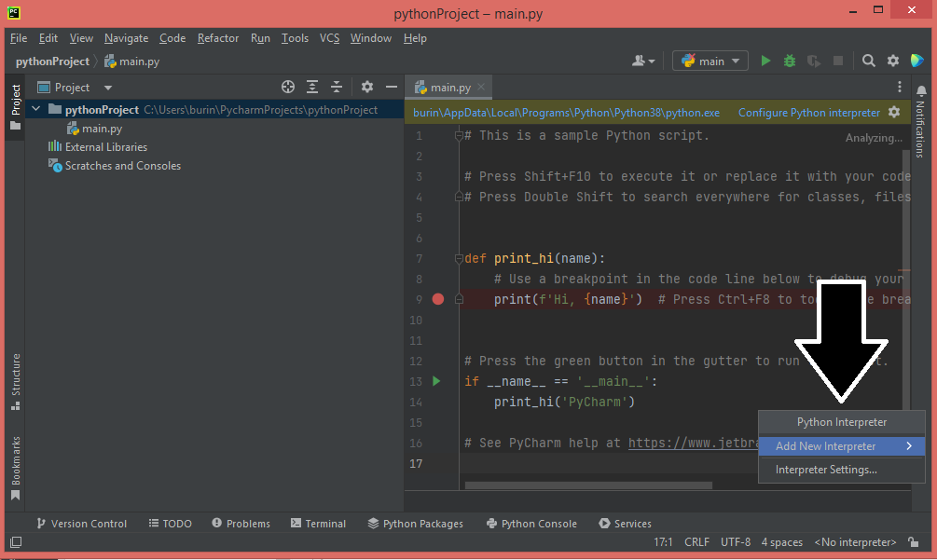Open the main run configuration dropdown

[x=710, y=61]
